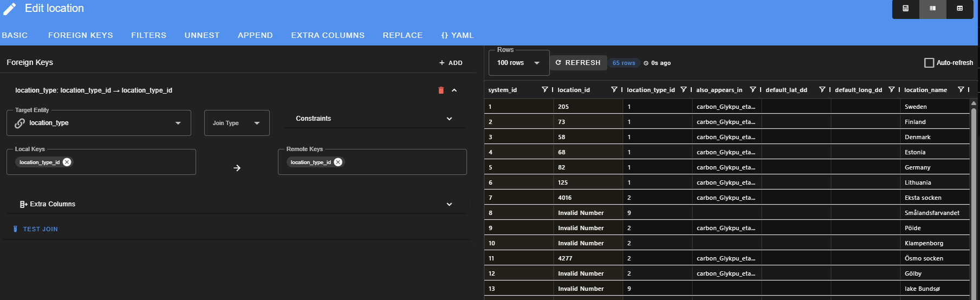Screen dimensions: 980x300
Task: Switch to table-only view icon
Action: (959, 9)
